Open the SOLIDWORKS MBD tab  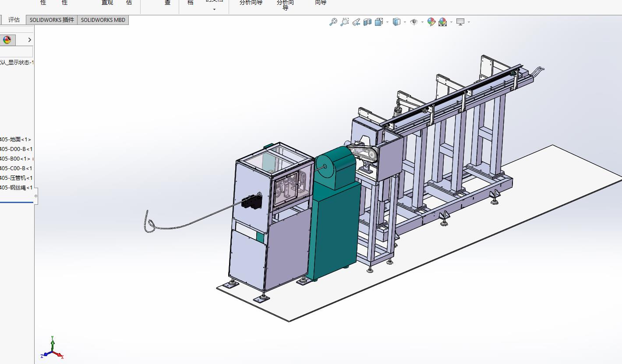[103, 20]
